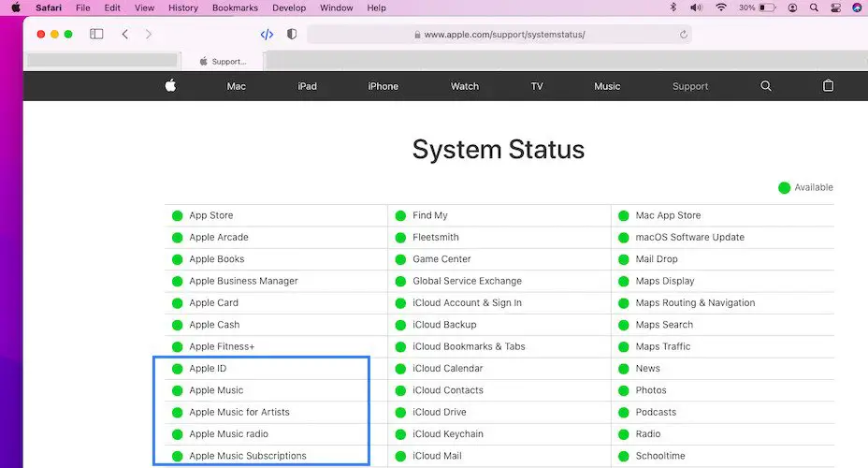The image size is (868, 468).
Task: Click the privacy report shield icon
Action: [x=292, y=35]
